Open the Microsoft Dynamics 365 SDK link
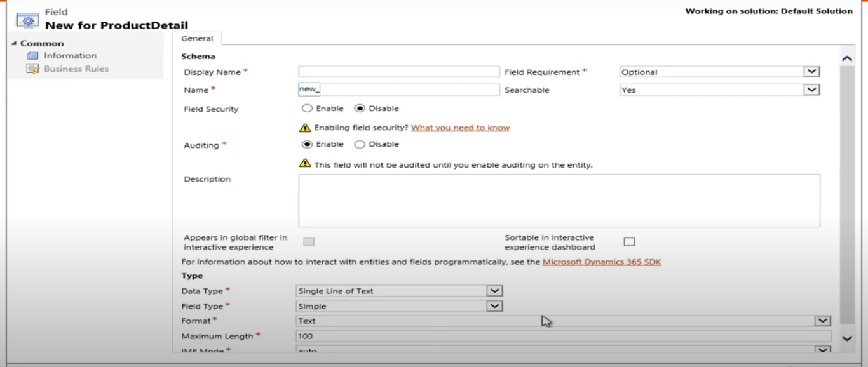Image resolution: width=868 pixels, height=367 pixels. tap(600, 261)
